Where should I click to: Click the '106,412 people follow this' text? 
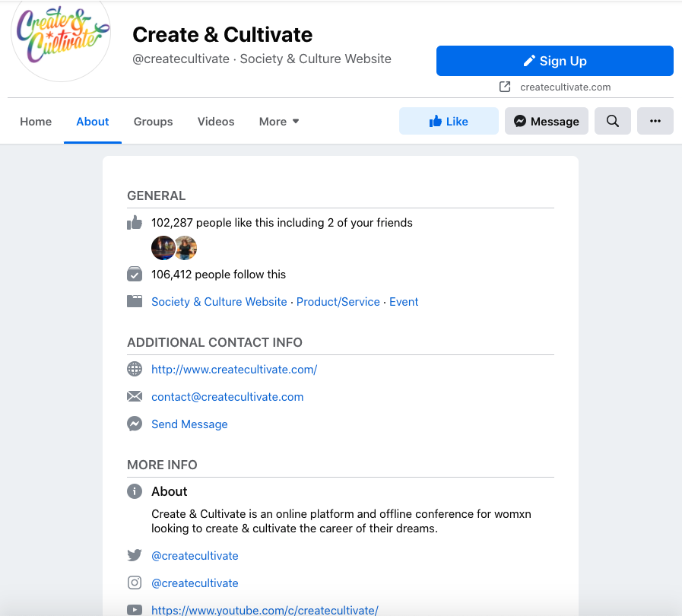218,274
